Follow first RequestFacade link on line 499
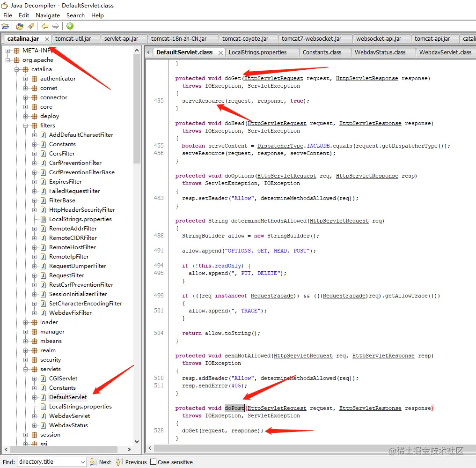The width and height of the screenshot is (476, 468). 272,296
